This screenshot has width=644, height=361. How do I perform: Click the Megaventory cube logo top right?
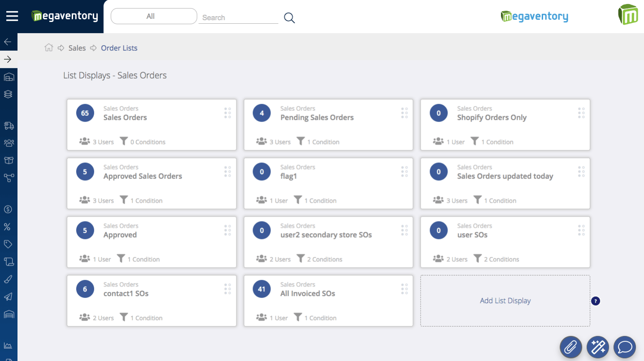click(628, 14)
